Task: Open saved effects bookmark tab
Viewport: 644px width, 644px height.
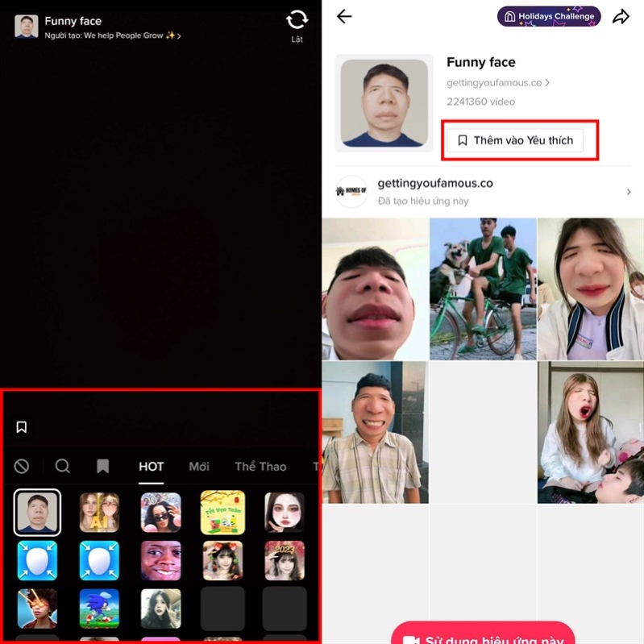Action: click(x=102, y=466)
